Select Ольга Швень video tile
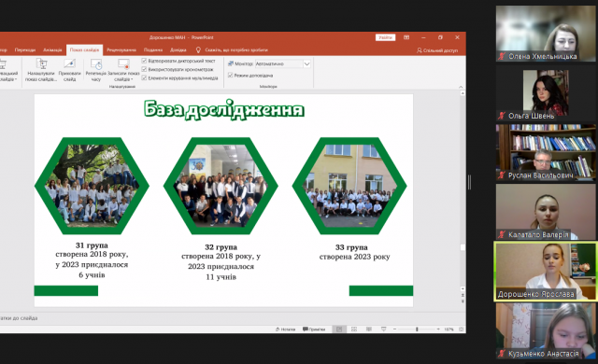 [x=546, y=93]
